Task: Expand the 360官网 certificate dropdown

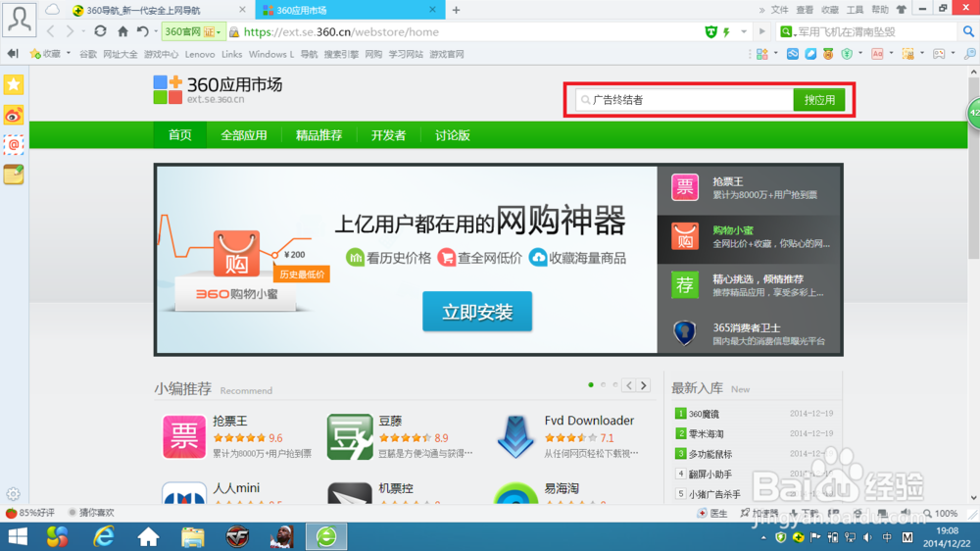Action: (x=219, y=32)
